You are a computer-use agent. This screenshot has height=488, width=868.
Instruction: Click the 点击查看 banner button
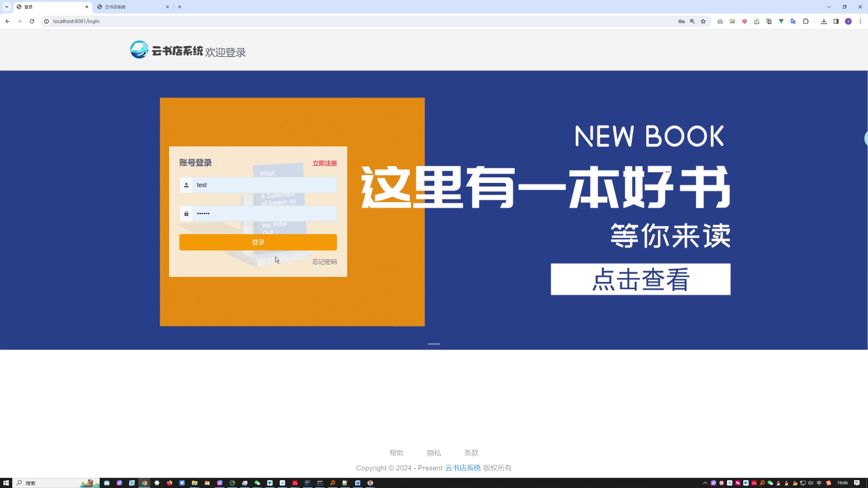pyautogui.click(x=640, y=279)
